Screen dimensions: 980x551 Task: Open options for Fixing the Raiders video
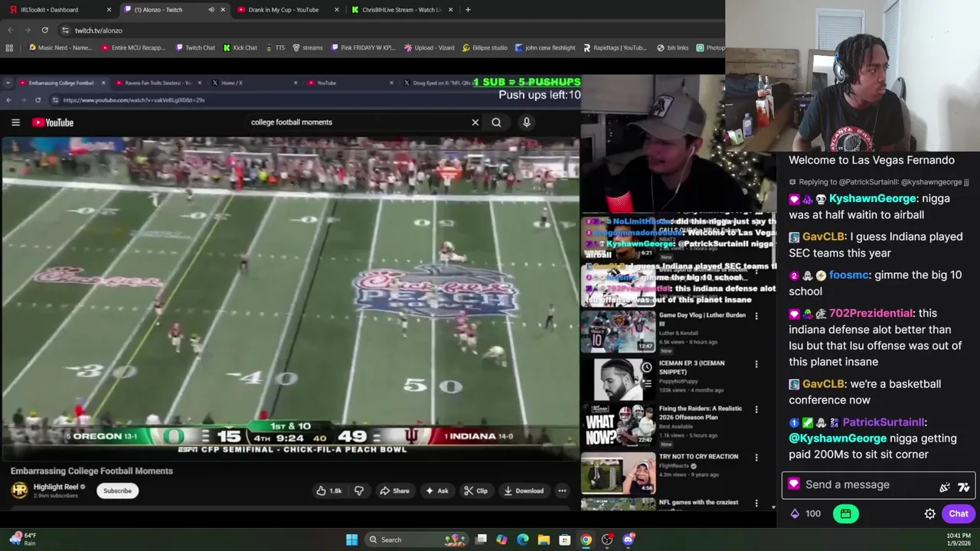[x=756, y=409]
